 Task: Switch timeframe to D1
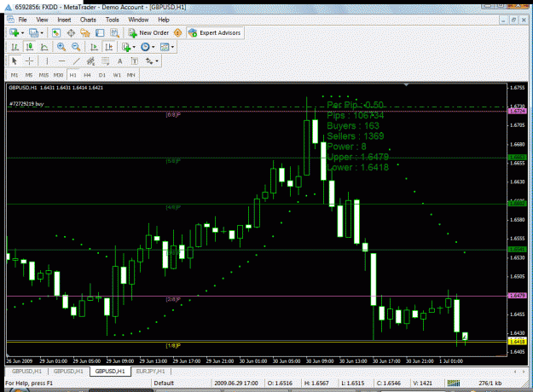102,75
